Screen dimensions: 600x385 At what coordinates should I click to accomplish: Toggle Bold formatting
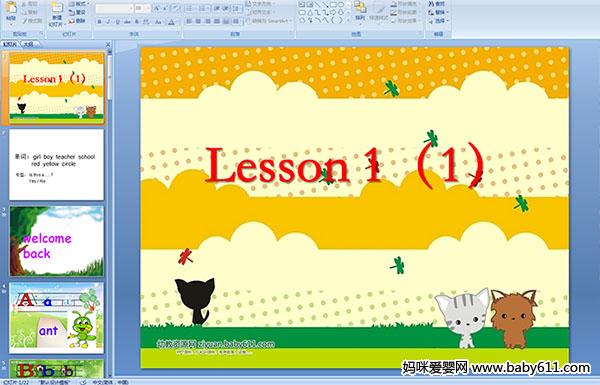[99, 22]
